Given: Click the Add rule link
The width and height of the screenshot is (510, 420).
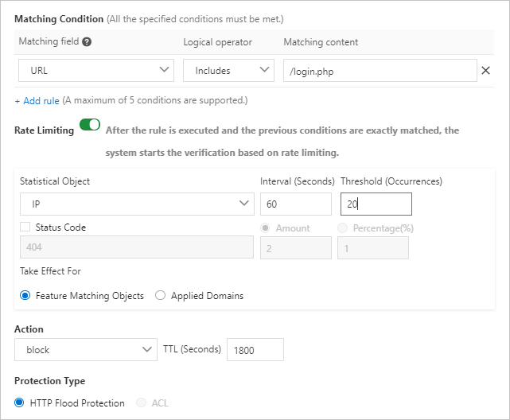Looking at the screenshot, I should (37, 101).
